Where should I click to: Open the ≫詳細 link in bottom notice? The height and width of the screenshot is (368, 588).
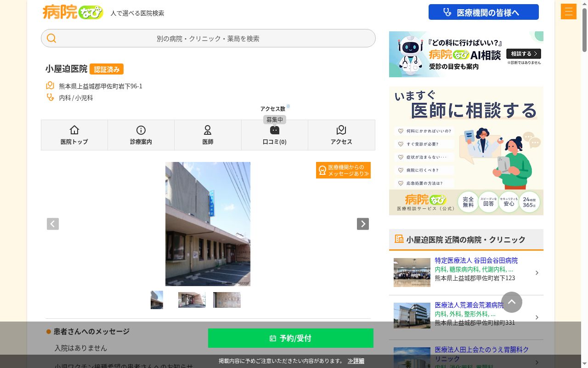click(x=356, y=361)
